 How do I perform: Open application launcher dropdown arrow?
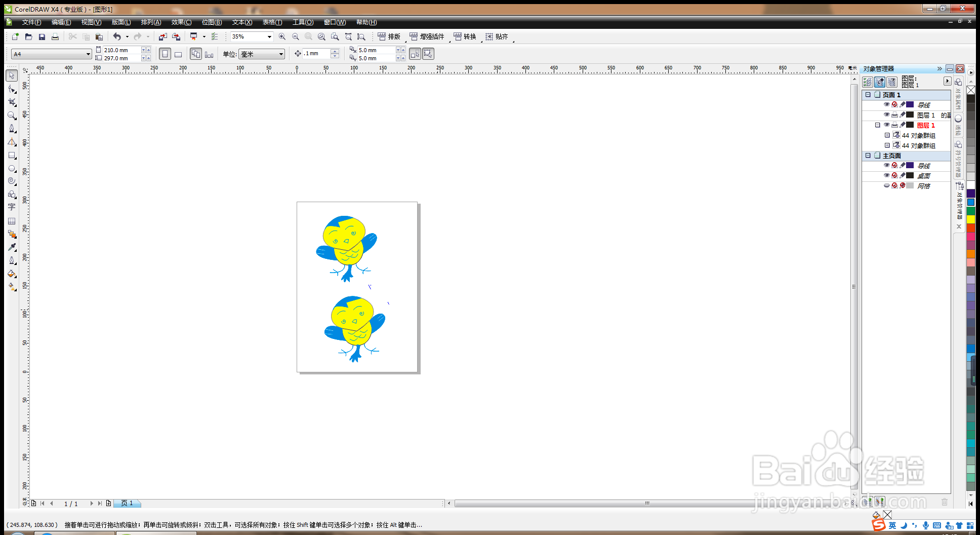point(204,36)
